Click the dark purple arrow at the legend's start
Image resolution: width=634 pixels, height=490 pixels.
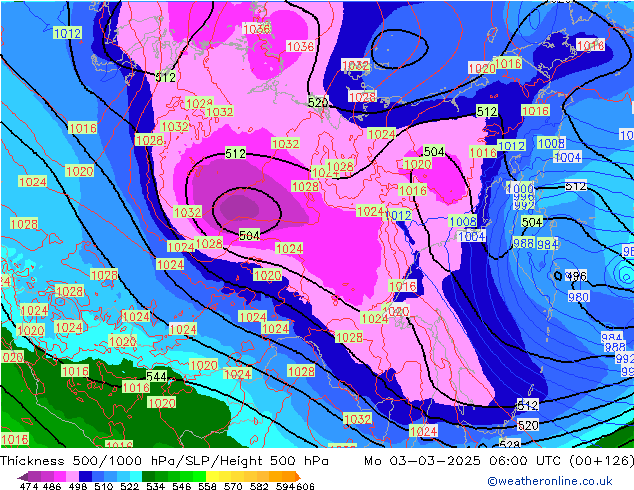coord(23,477)
